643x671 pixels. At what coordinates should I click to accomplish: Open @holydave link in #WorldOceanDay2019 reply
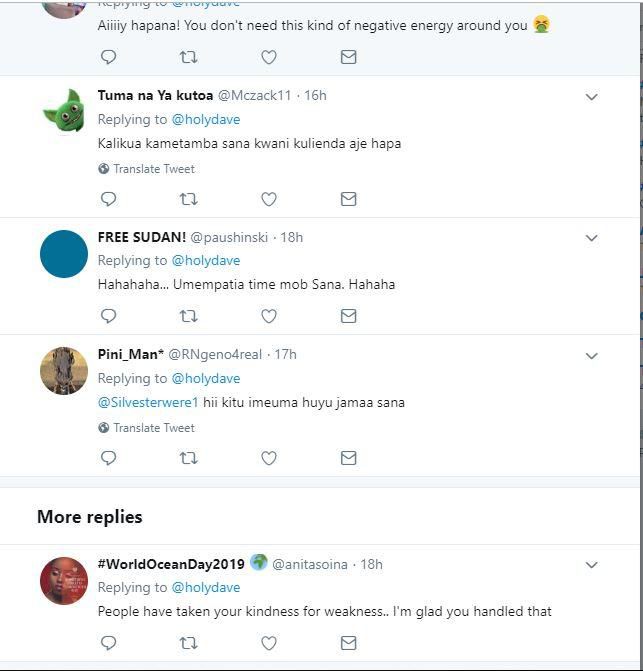(x=206, y=587)
